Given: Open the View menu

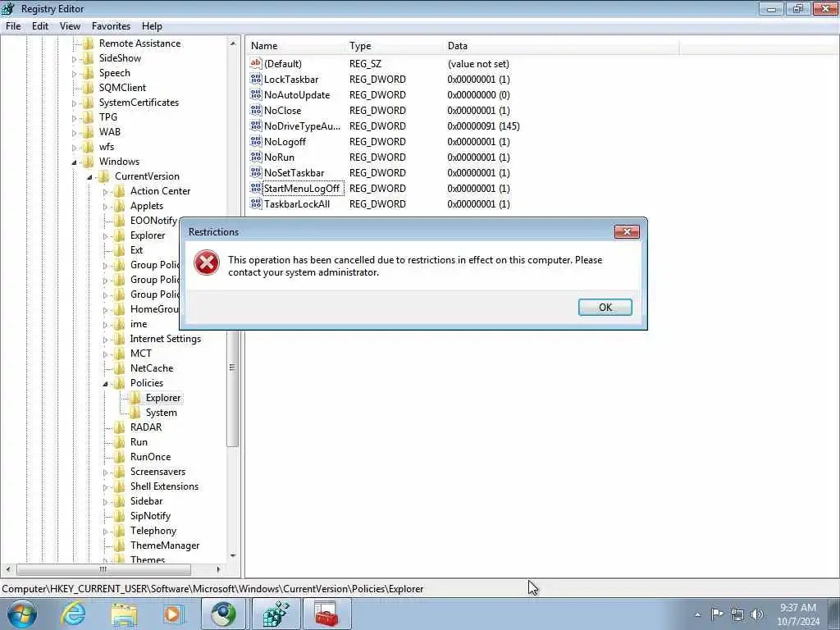Looking at the screenshot, I should 71,26.
